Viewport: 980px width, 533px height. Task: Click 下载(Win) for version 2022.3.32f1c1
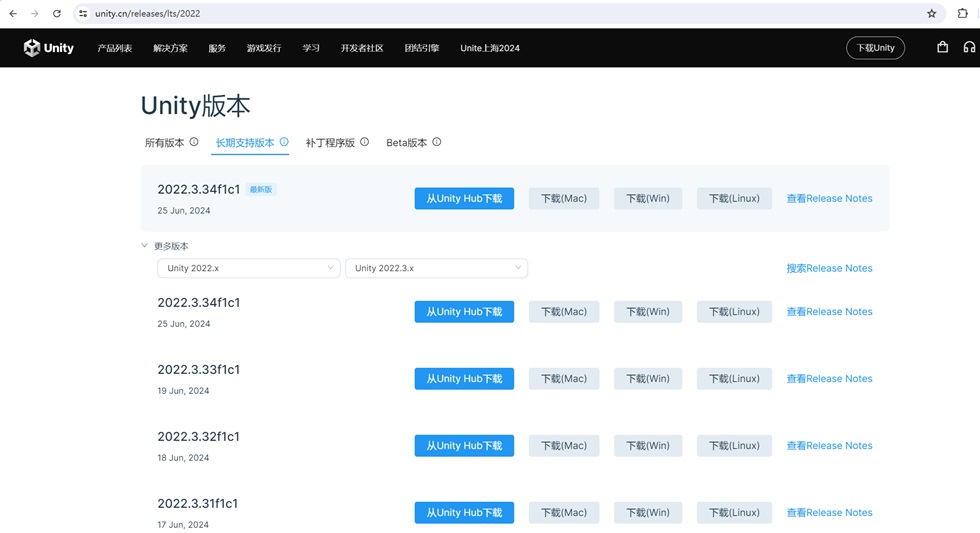[648, 446]
